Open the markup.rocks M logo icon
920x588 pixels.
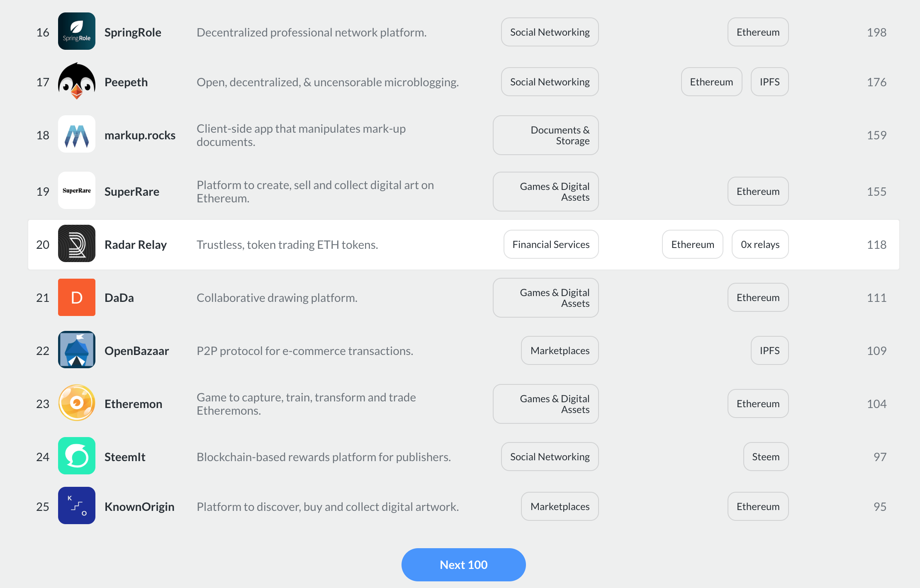click(77, 134)
